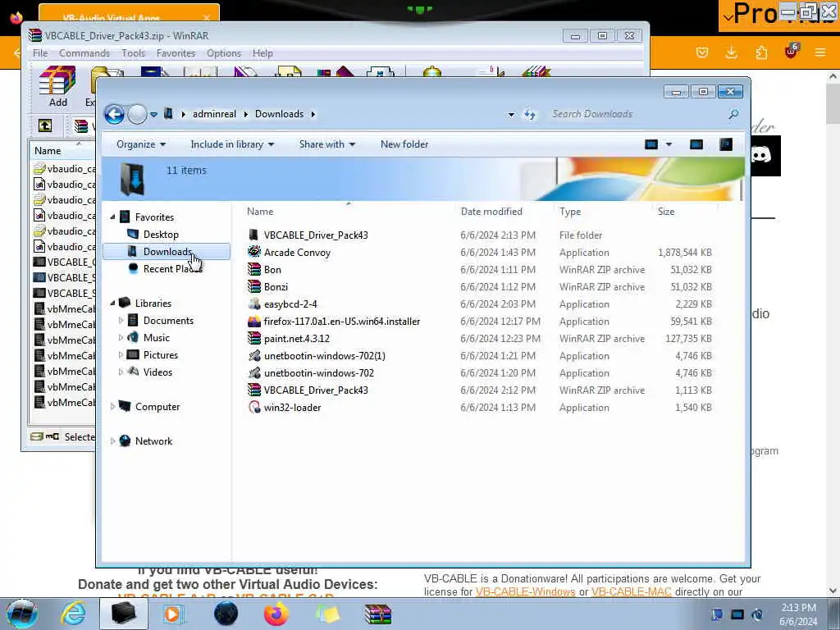Click the WinRAR up one level arrow icon

coord(45,126)
